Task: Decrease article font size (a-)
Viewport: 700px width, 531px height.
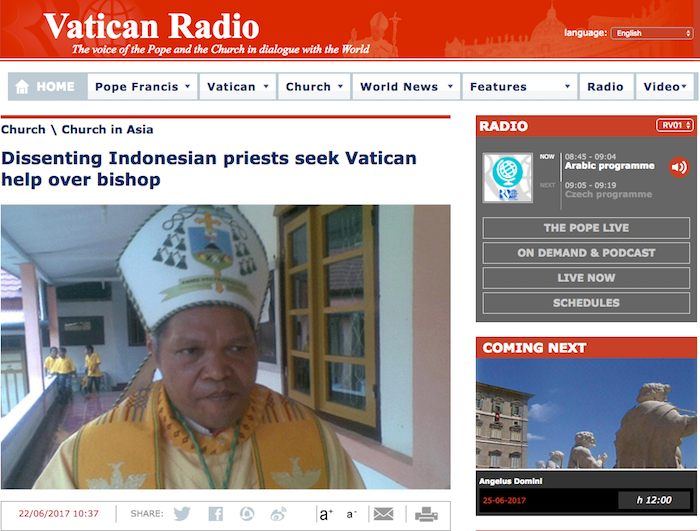Action: [351, 514]
